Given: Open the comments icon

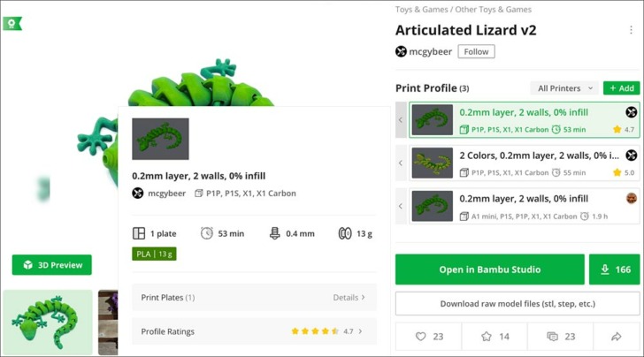Looking at the screenshot, I should point(552,337).
